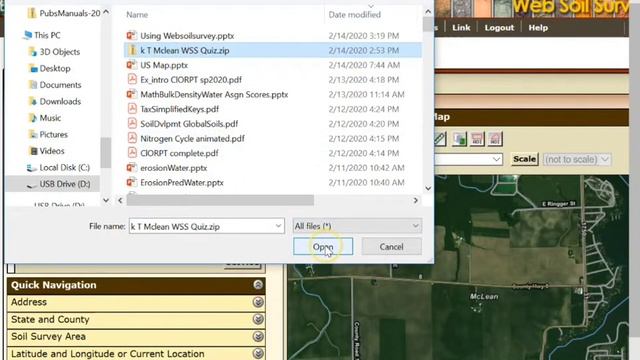Viewport: 640px width, 360px height.
Task: Open the (not to scale) dropdown
Action: coord(576,159)
